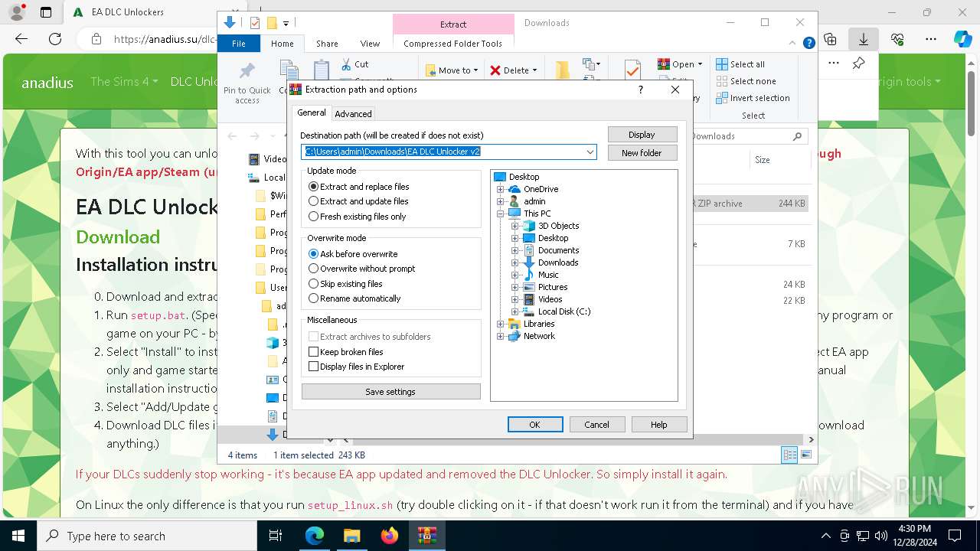Image resolution: width=980 pixels, height=551 pixels.
Task: Open Task View on taskbar
Action: [x=276, y=536]
